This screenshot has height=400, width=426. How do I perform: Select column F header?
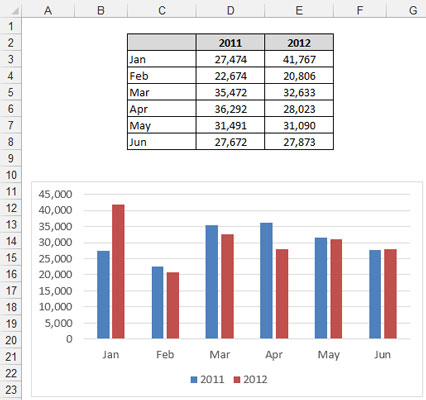pos(360,10)
